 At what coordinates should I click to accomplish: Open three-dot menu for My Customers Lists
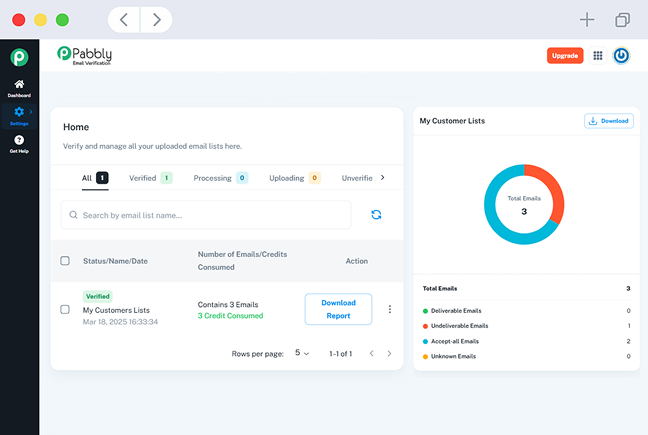tap(390, 309)
